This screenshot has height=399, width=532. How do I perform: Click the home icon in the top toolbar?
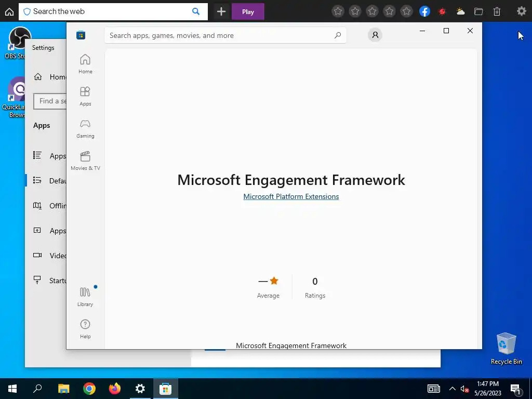coord(9,11)
